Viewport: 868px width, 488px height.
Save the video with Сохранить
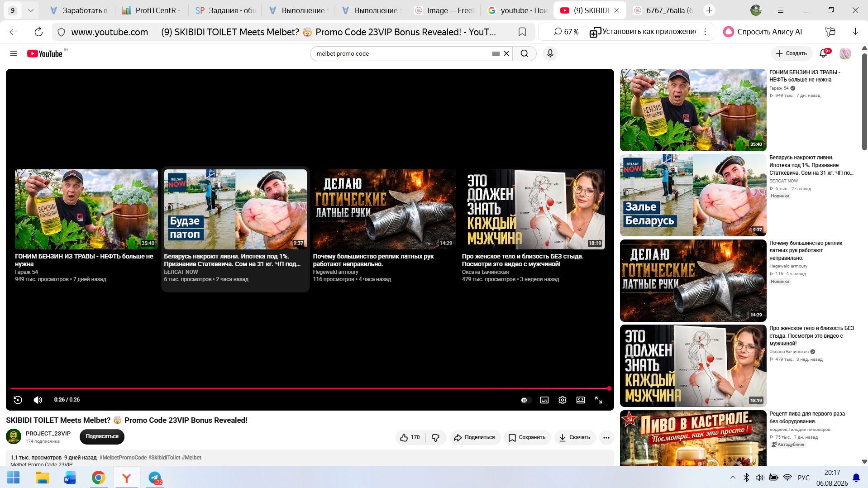(x=527, y=437)
